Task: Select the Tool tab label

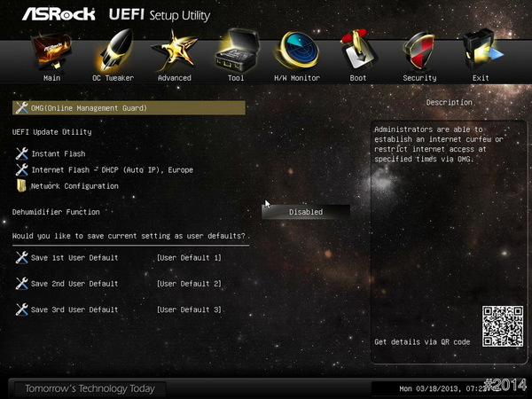Action: point(236,78)
